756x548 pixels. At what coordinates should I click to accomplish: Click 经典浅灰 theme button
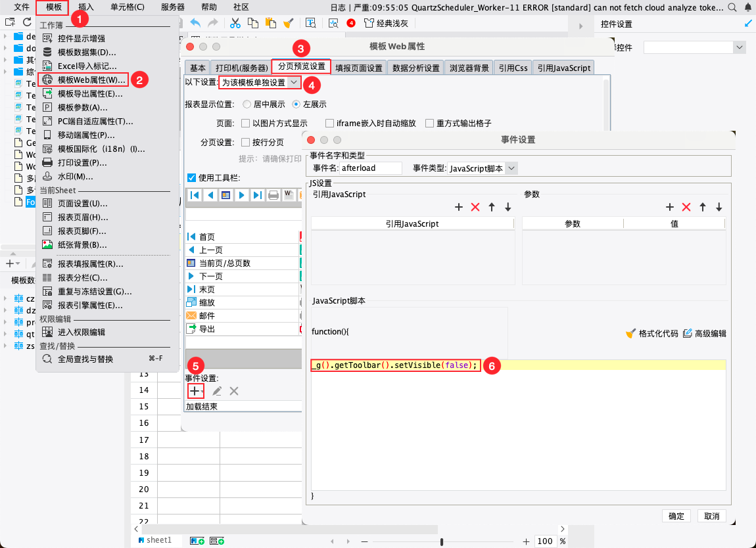[386, 23]
